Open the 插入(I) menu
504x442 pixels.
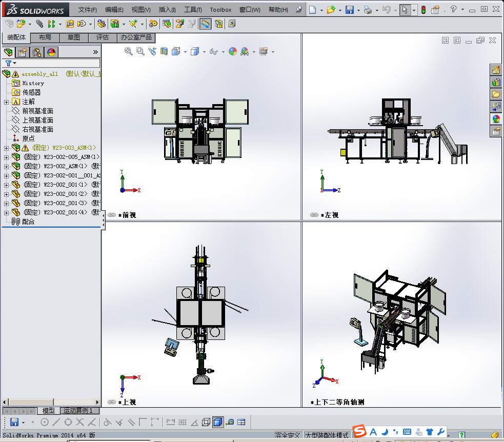click(167, 10)
